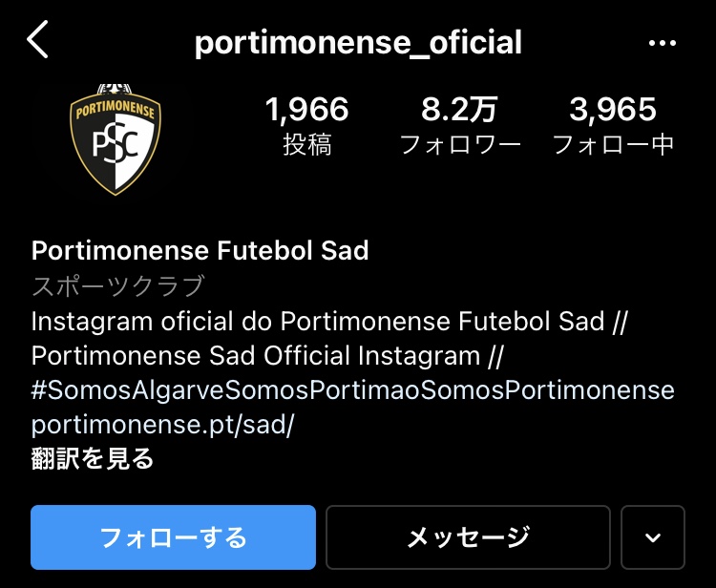Open the フォロワー list label
Screen dimensions: 716x588
459,145
